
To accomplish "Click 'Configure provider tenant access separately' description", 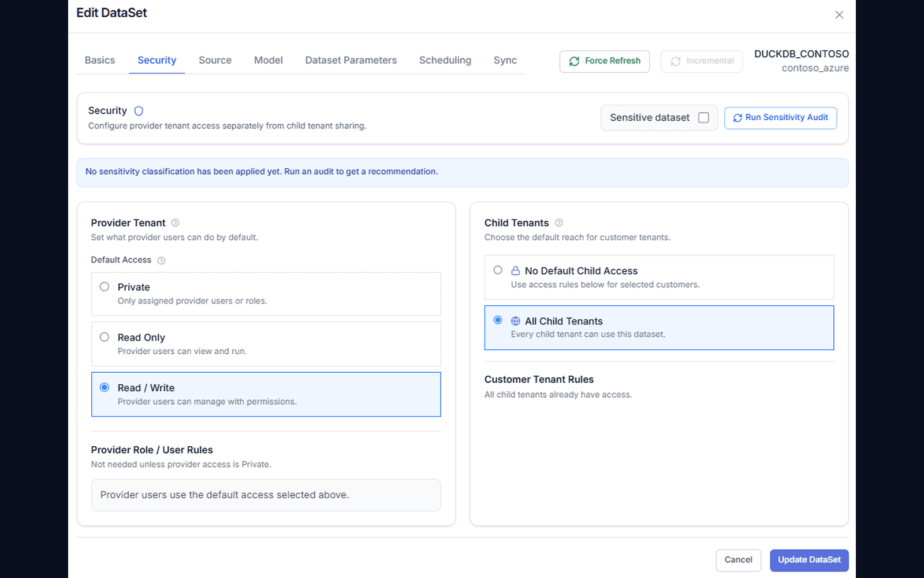I will point(227,126).
